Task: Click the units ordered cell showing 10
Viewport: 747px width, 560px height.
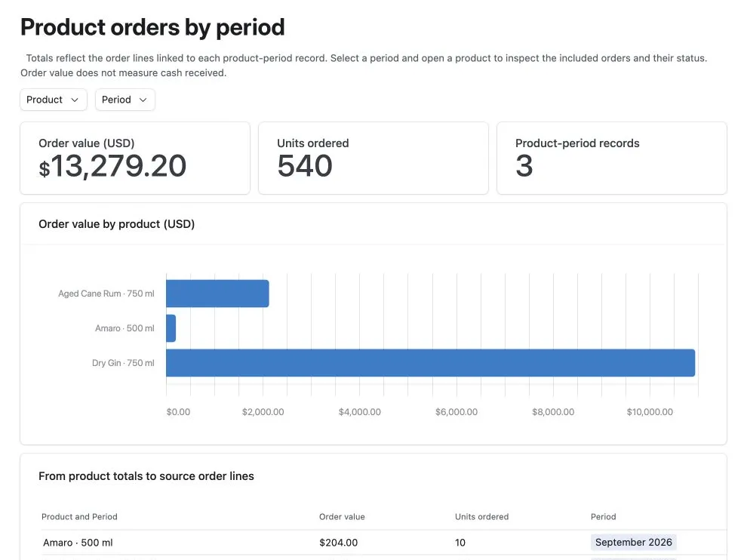Action: [460, 543]
